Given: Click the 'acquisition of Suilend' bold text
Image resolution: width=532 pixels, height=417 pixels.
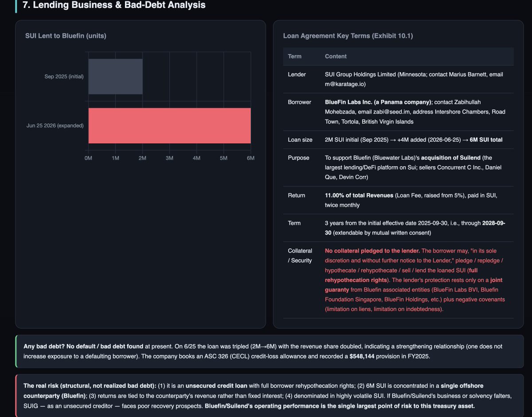Looking at the screenshot, I should 450,158.
